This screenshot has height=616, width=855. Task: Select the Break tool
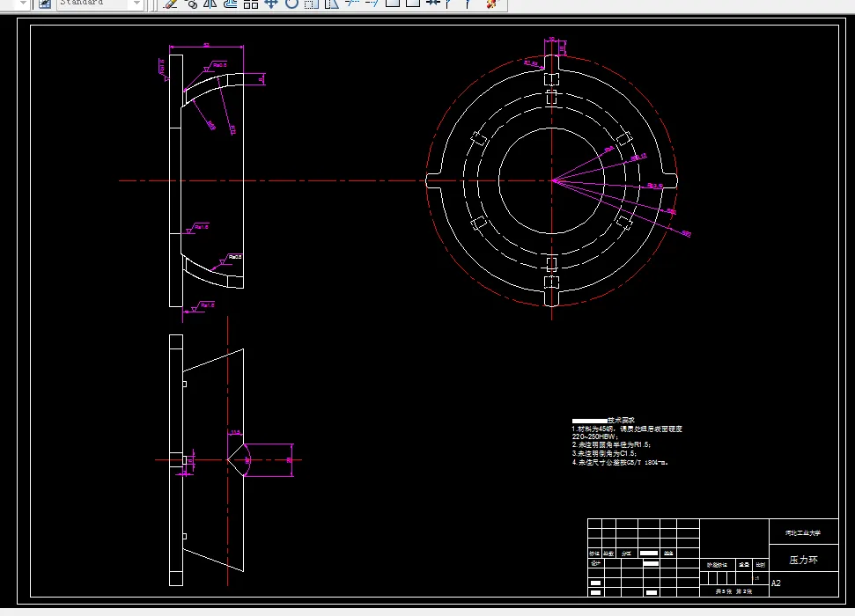tap(413, 4)
